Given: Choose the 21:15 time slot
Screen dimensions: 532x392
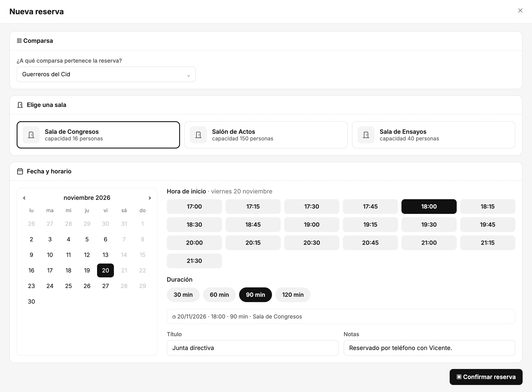Looking at the screenshot, I should coord(488,243).
